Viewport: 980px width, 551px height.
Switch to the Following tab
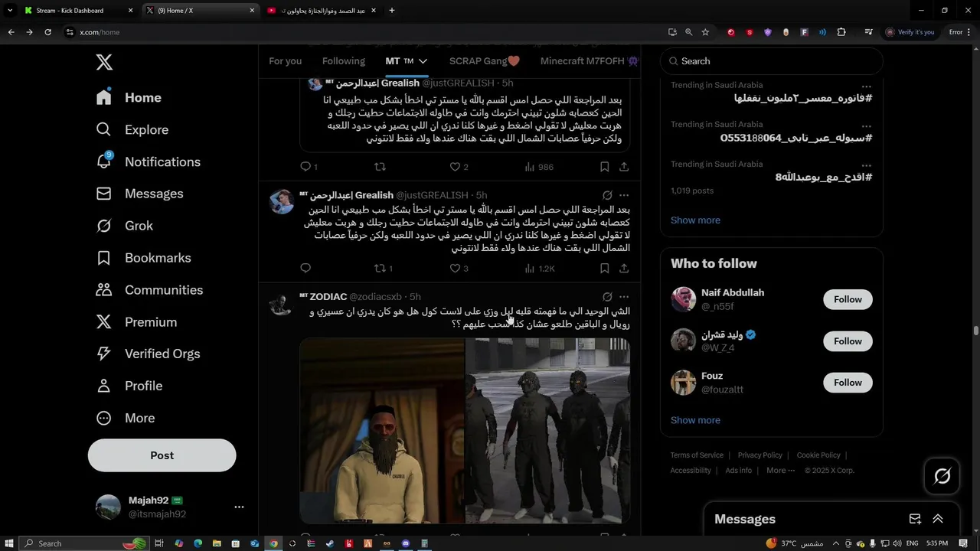coord(343,61)
